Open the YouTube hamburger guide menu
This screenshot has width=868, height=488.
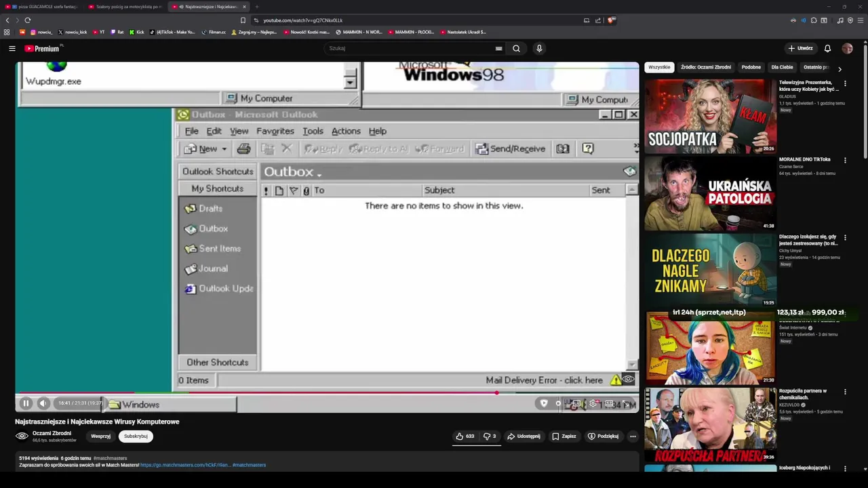pos(12,48)
